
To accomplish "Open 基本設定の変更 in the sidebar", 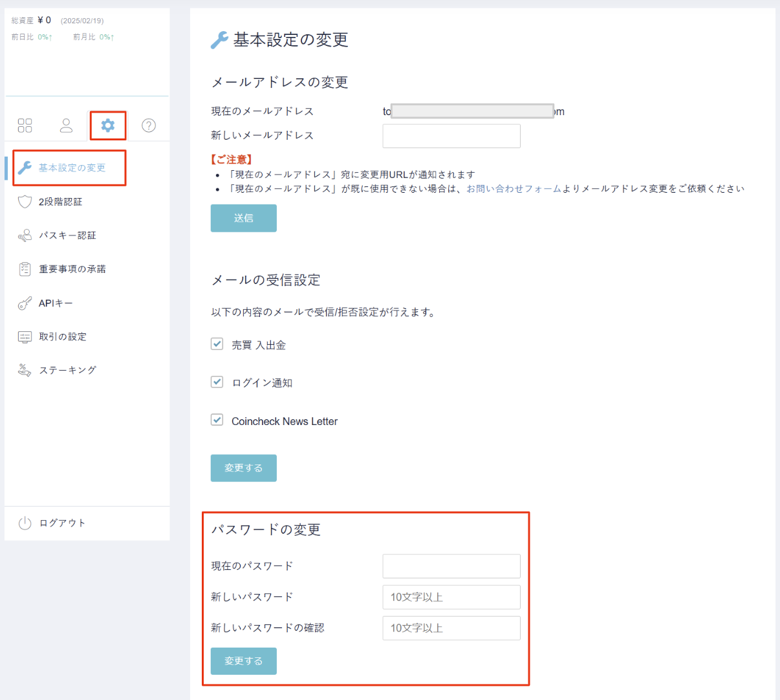I will [x=72, y=168].
